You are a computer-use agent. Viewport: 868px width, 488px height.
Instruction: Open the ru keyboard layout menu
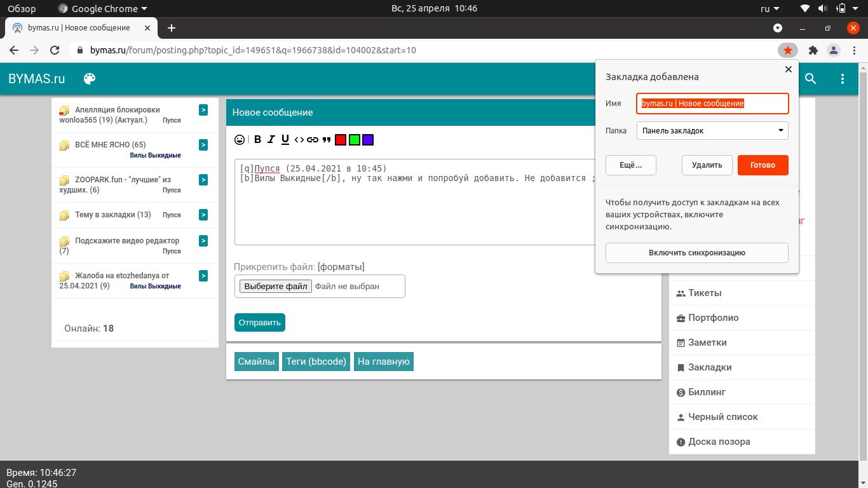click(769, 9)
